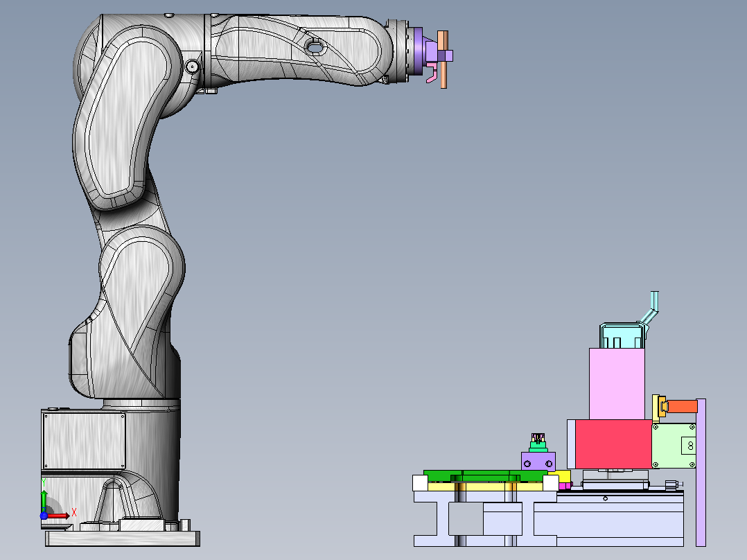Click the robot's rectangular base cover panel
Image resolution: width=747 pixels, height=560 pixels.
coord(85,441)
